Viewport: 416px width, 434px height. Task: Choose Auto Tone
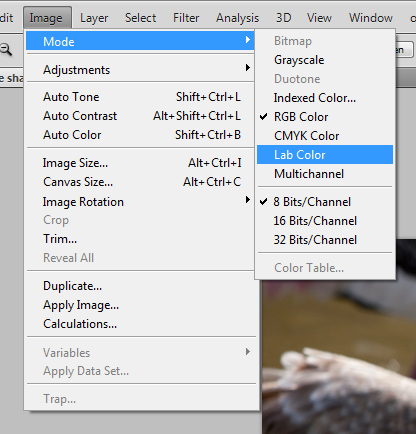pos(140,97)
